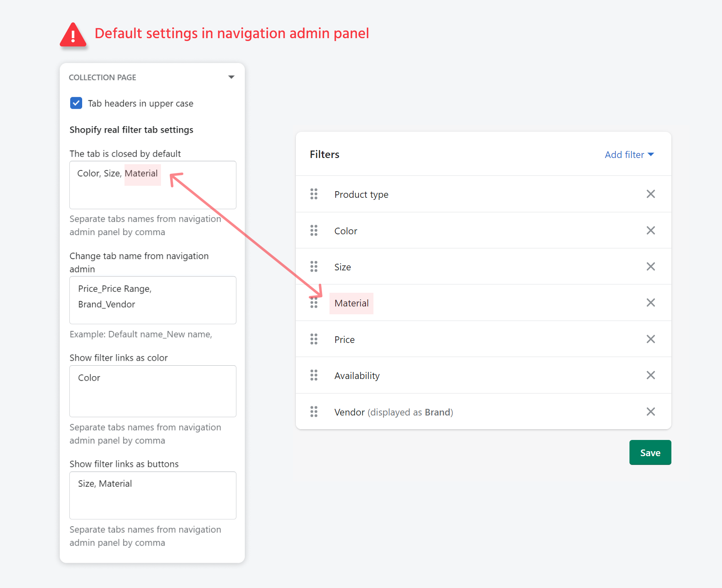The image size is (722, 588).
Task: Grab the drag handle for Product type
Action: pos(314,194)
